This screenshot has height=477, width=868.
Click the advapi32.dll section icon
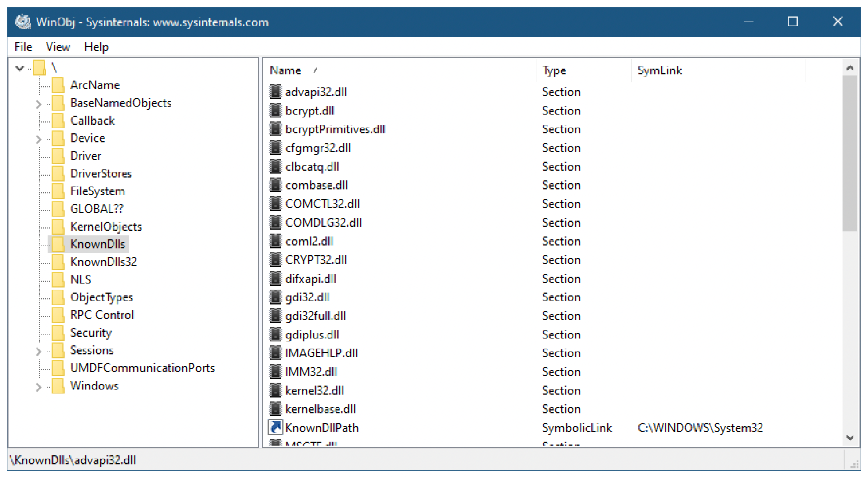click(x=275, y=92)
